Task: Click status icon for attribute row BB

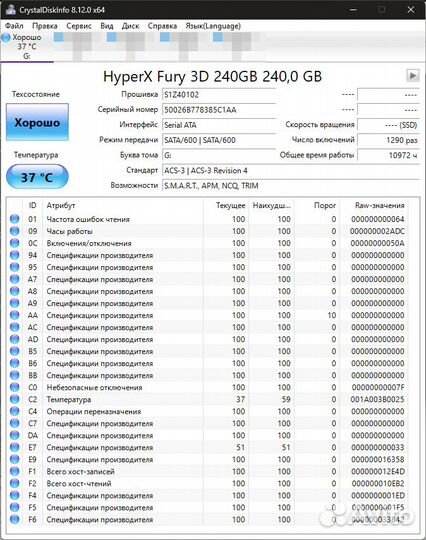Action: click(x=14, y=375)
